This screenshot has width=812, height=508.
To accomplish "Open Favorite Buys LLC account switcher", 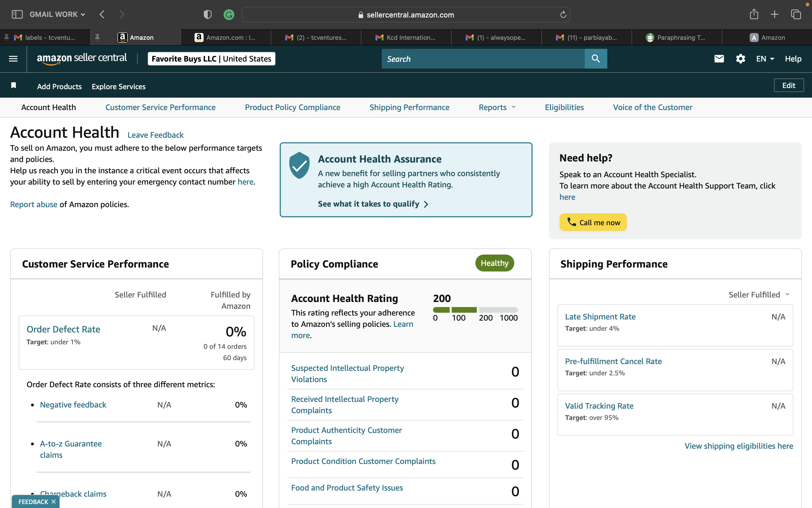I will 211,59.
